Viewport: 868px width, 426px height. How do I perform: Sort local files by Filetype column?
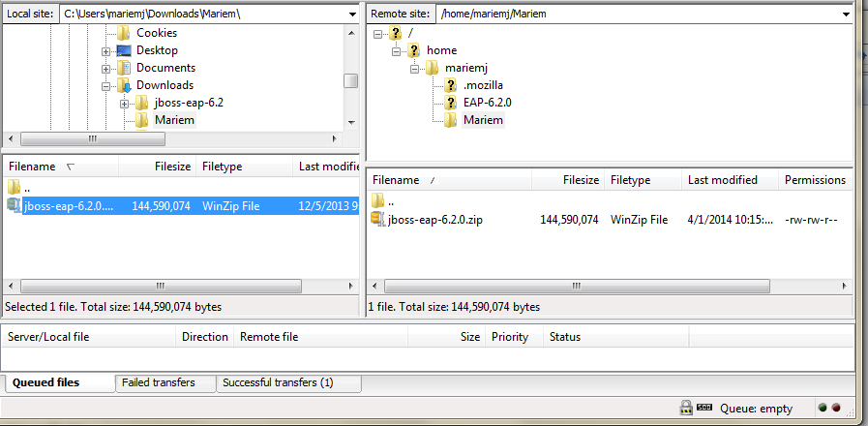coord(244,167)
